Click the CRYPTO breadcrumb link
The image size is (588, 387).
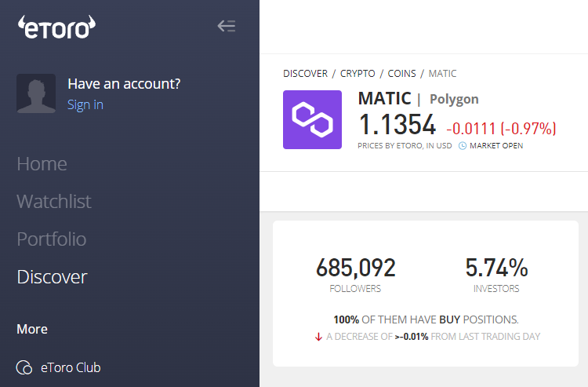[x=358, y=74]
